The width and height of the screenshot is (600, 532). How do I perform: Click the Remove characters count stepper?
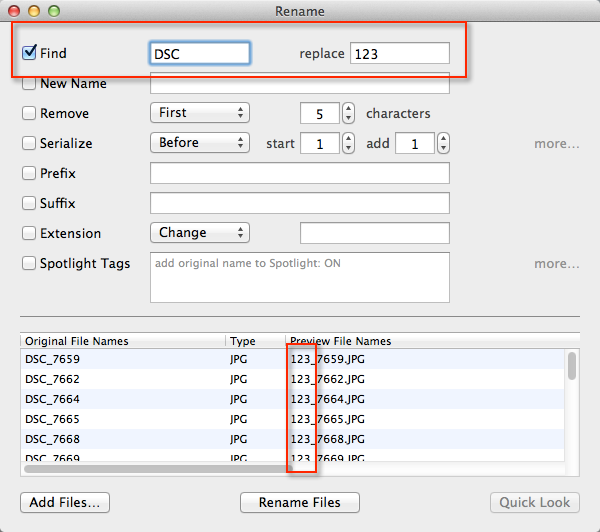[x=348, y=114]
